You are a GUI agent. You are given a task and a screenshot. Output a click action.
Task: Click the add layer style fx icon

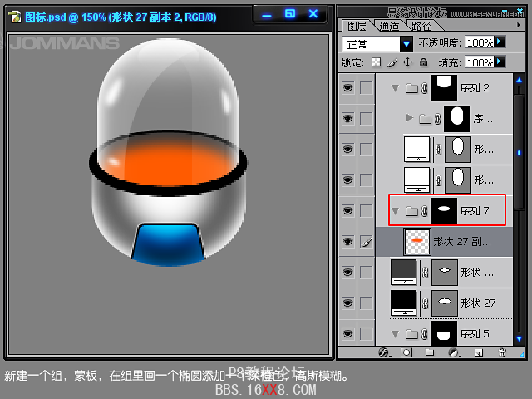click(x=384, y=352)
